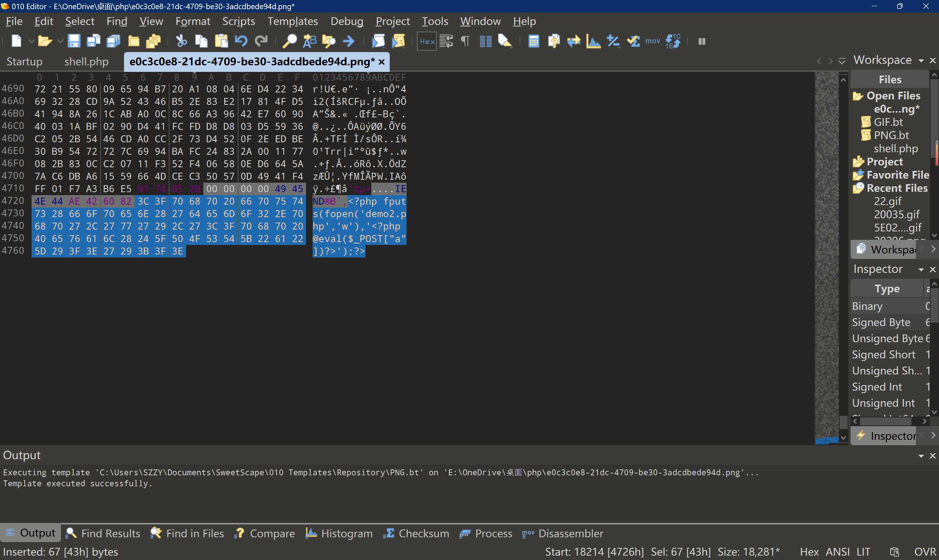Click the Run Template icon
The image size is (939, 560).
pos(398,41)
